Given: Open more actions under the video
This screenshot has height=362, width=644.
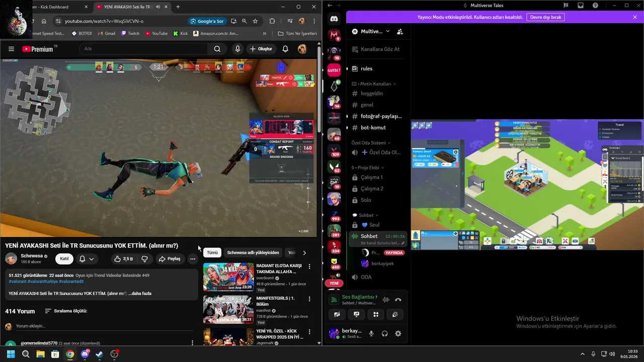Looking at the screenshot, I should pos(192,259).
